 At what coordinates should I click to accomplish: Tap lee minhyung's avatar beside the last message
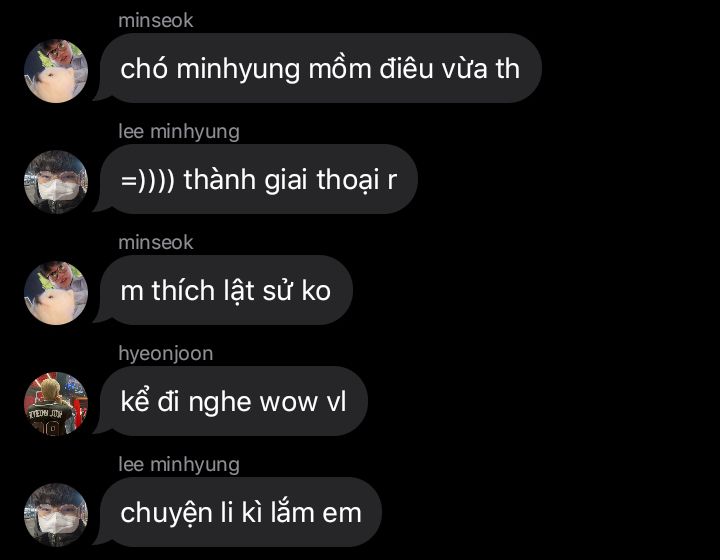pyautogui.click(x=56, y=515)
